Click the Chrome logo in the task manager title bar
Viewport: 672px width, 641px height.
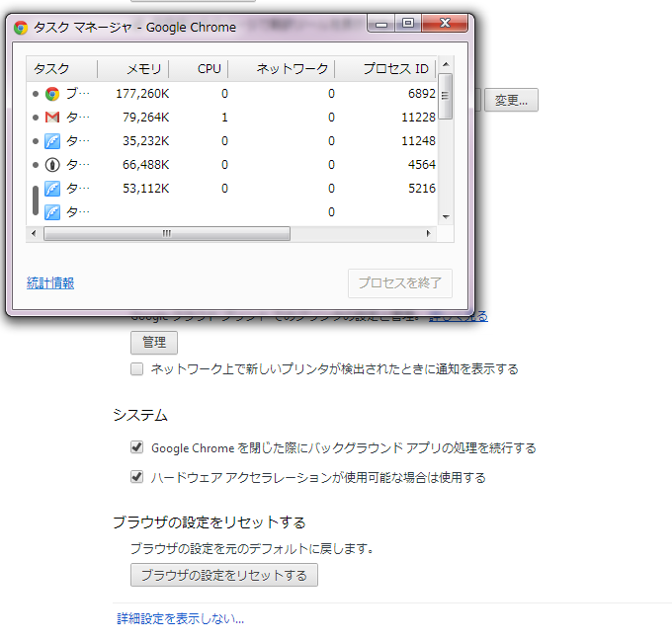tap(21, 28)
